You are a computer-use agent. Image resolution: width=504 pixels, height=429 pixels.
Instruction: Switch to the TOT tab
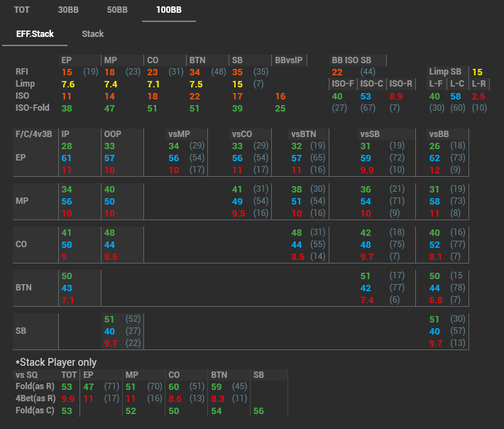22,11
